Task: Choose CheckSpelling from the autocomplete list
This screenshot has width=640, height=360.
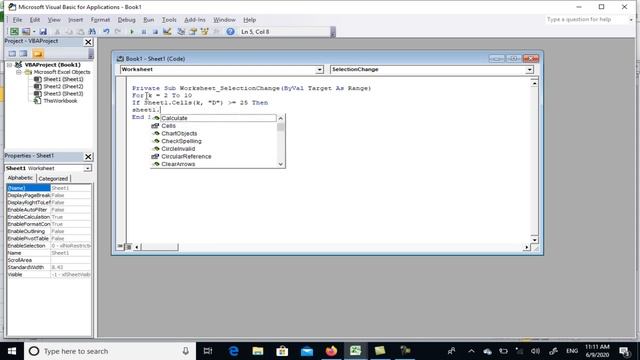Action: (x=214, y=141)
